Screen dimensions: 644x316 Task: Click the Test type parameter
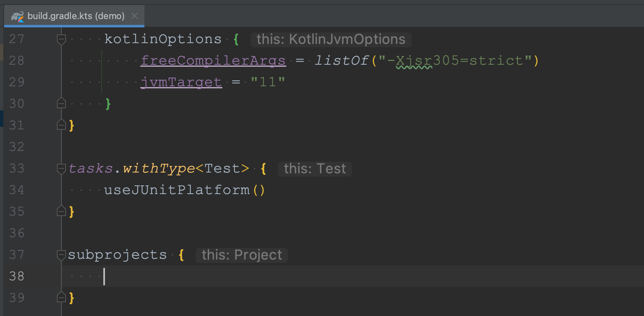tap(222, 168)
